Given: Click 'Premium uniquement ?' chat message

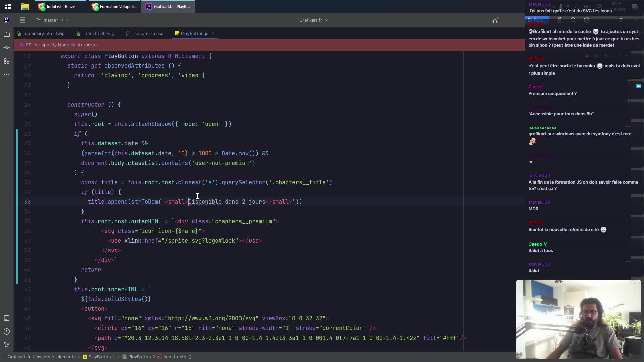Looking at the screenshot, I should (552, 94).
